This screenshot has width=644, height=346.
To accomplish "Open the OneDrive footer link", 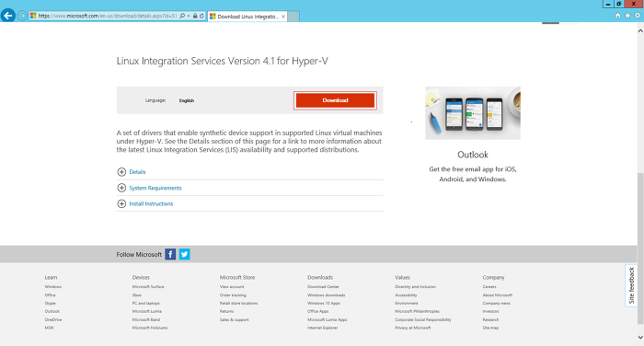I will tap(53, 319).
